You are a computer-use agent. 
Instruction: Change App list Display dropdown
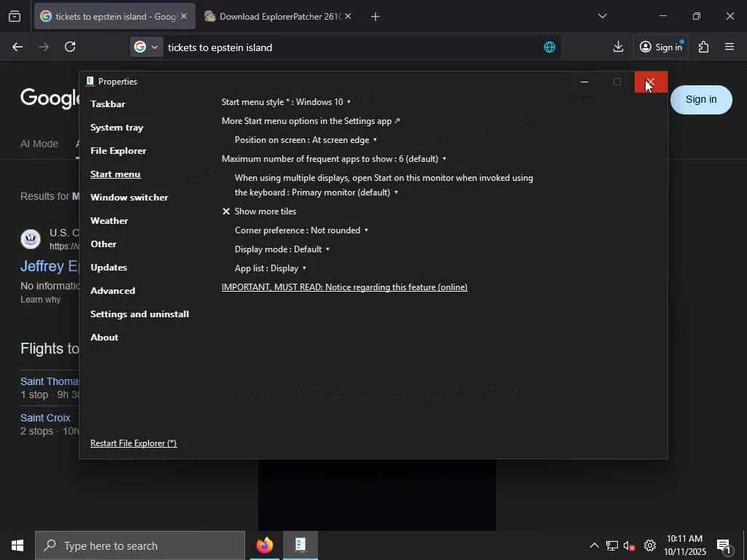(270, 268)
